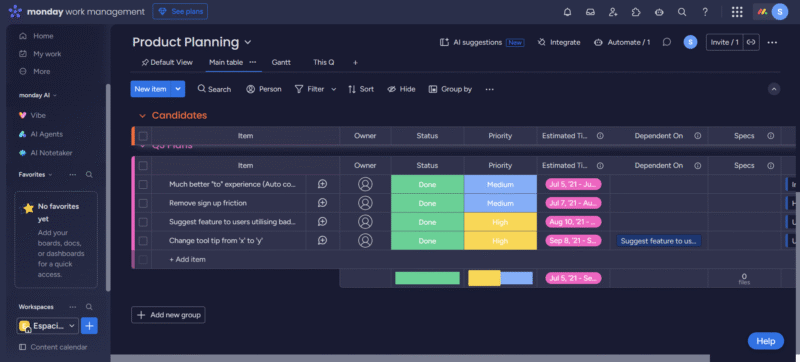Open Sep 8, '21 timeline cell
800x362 pixels.
point(573,241)
